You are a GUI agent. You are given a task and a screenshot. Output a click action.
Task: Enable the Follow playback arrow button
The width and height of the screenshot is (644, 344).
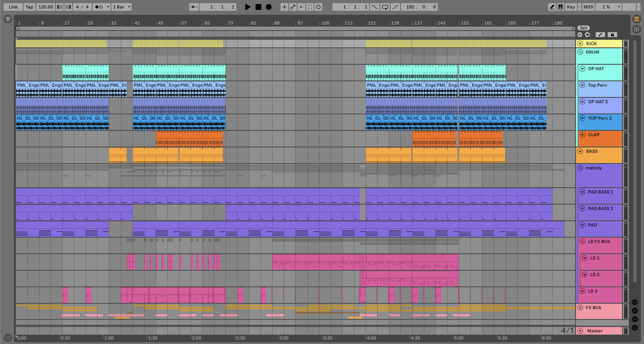pyautogui.click(x=194, y=7)
